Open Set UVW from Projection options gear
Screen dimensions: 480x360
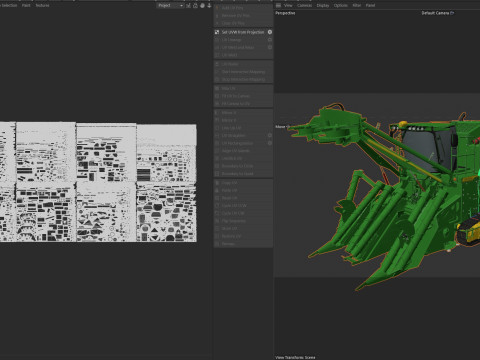pos(270,32)
